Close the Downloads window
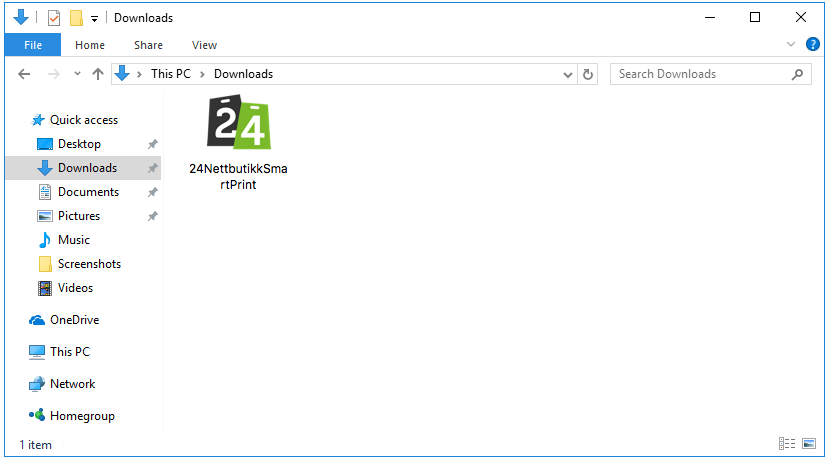The width and height of the screenshot is (828, 460). 801,17
